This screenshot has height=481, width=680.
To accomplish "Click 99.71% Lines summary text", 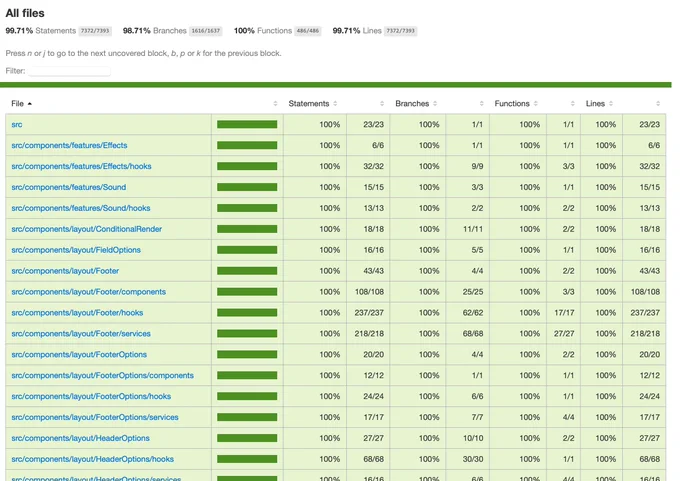I will coord(357,31).
